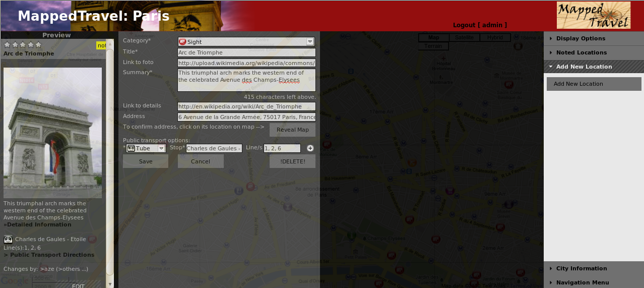Viewport: 644px width, 288px height.
Task: Click the Reveal Map button
Action: 292,130
